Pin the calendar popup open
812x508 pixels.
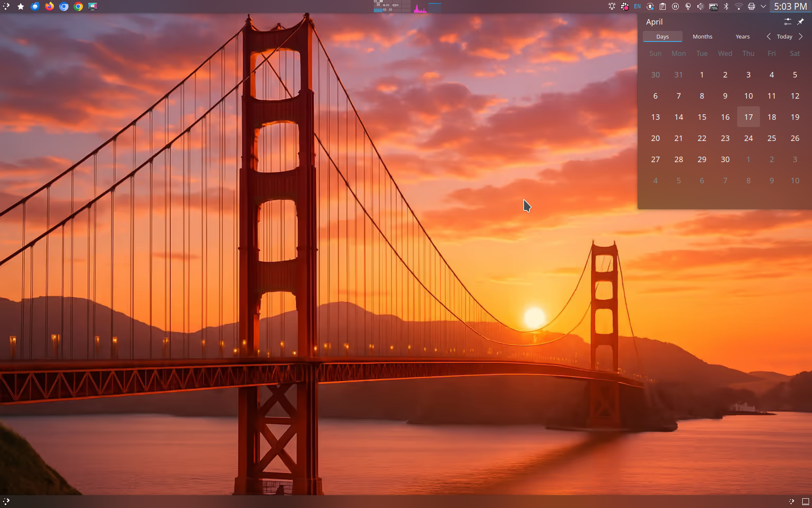[x=801, y=22]
